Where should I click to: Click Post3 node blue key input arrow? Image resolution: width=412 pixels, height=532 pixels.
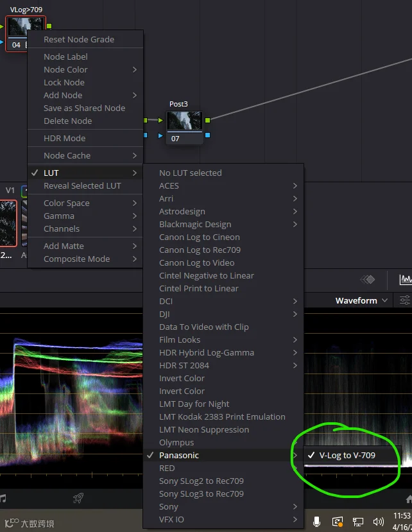[160, 135]
